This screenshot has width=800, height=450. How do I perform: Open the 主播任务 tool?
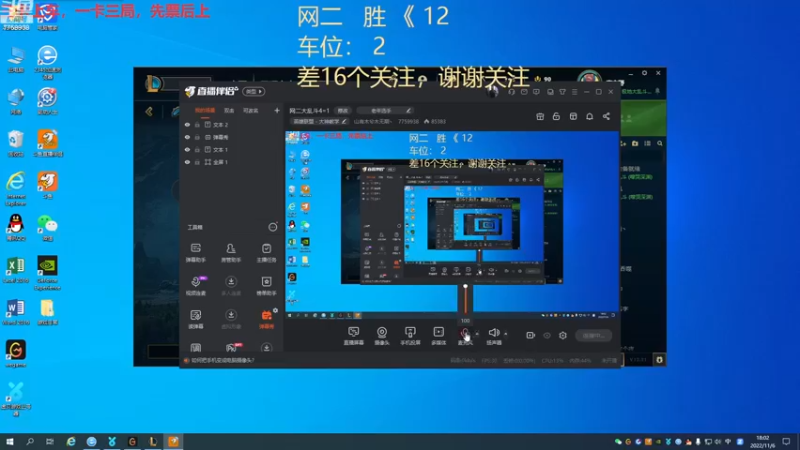pos(266,253)
